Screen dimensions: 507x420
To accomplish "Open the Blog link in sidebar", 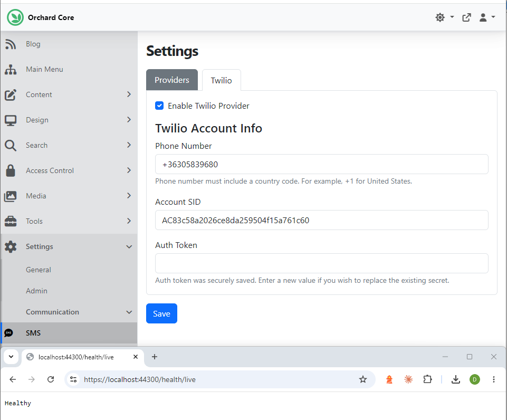I will tap(33, 44).
